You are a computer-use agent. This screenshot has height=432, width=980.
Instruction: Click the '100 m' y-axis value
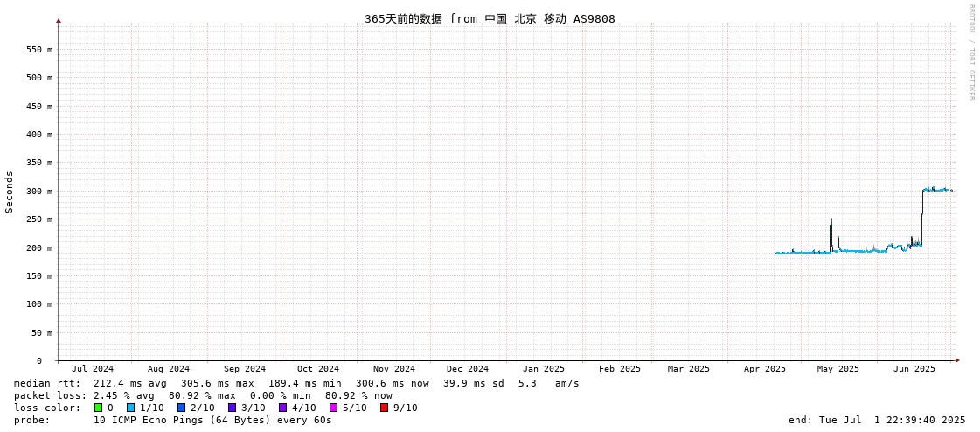[40, 304]
